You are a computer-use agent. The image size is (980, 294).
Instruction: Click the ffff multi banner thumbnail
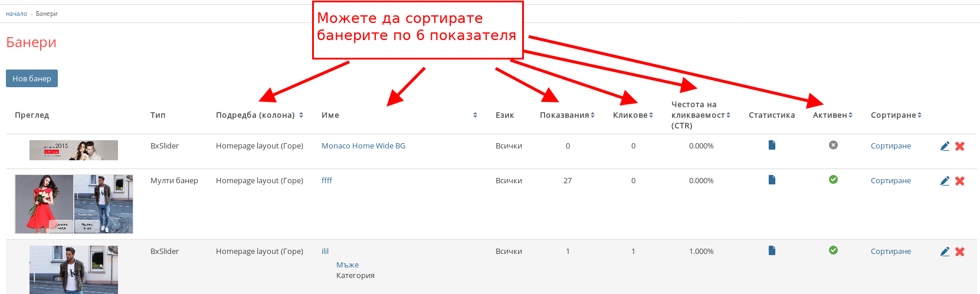(x=74, y=204)
